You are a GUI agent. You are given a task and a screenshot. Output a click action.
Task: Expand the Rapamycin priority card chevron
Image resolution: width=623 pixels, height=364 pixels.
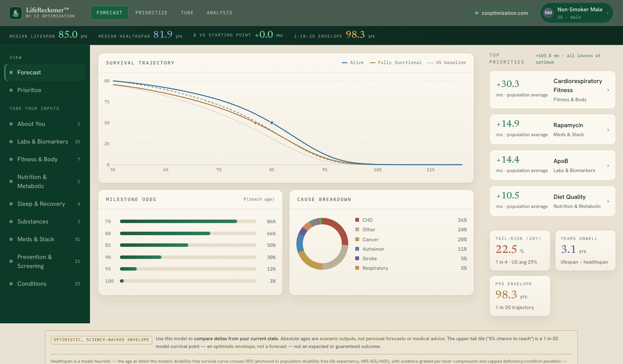608,130
